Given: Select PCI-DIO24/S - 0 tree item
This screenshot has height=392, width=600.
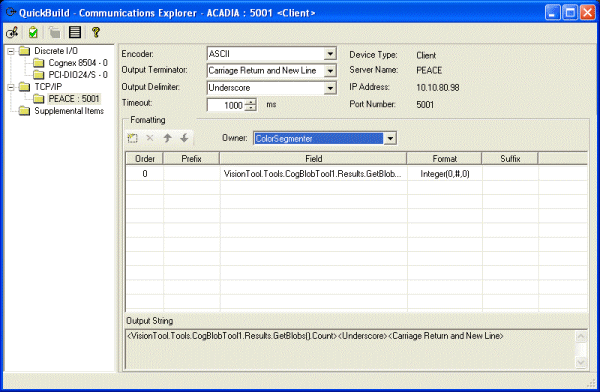Looking at the screenshot, I should point(78,75).
